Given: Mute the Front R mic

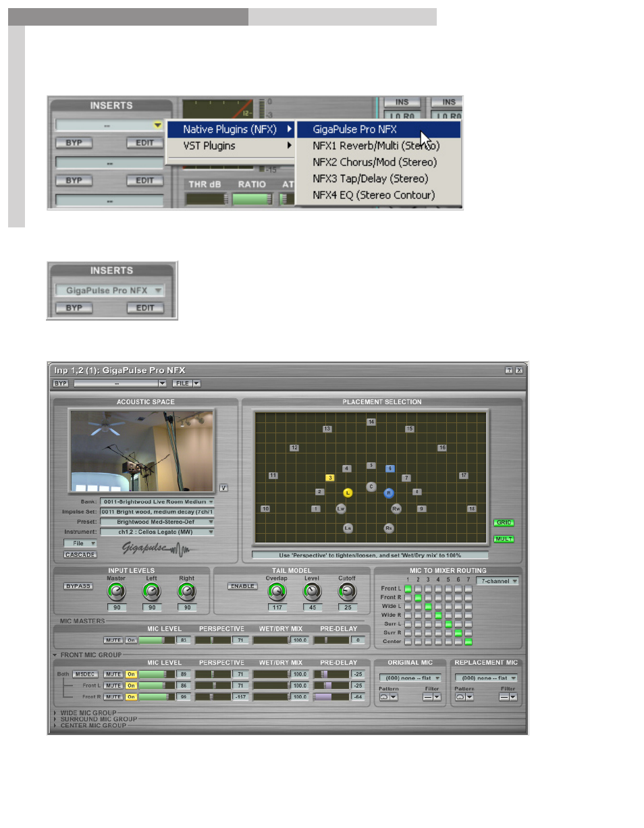Looking at the screenshot, I should [113, 697].
